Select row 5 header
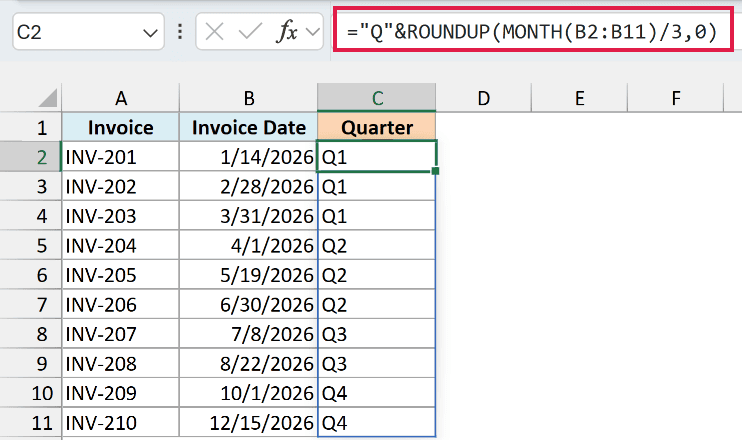Viewport: 742px width, 440px height. point(31,245)
